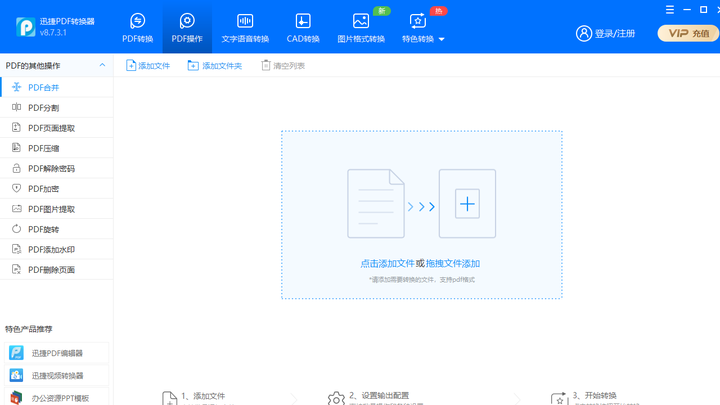This screenshot has width=720, height=405.
Task: Click the 1、添加文件 step label
Action: pyautogui.click(x=203, y=396)
